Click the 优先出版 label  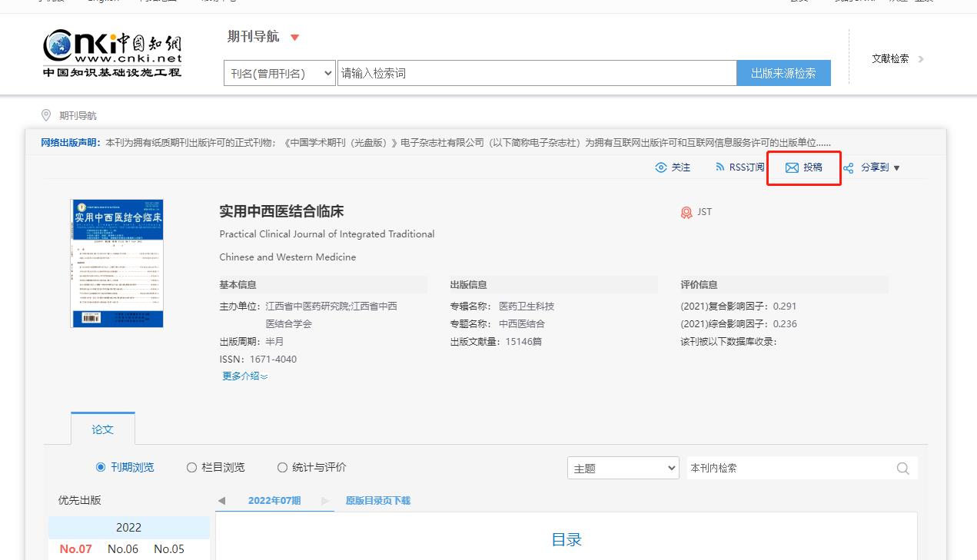(80, 500)
